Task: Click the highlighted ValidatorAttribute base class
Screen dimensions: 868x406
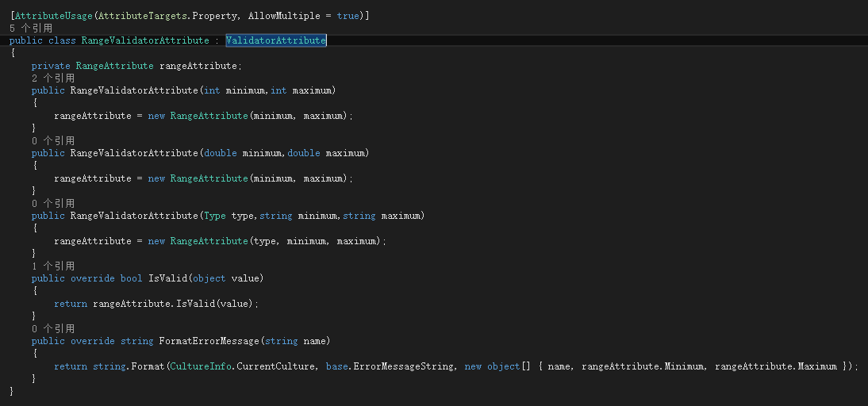Action: pos(275,40)
